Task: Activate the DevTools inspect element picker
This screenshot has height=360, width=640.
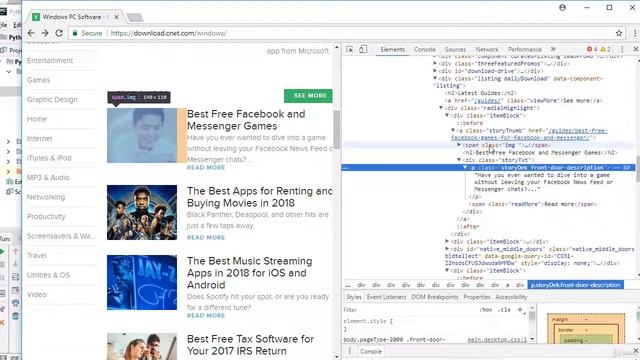Action: pos(350,49)
